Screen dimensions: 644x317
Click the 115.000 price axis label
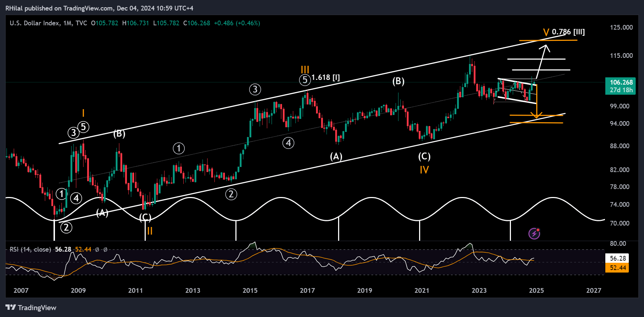pyautogui.click(x=621, y=56)
